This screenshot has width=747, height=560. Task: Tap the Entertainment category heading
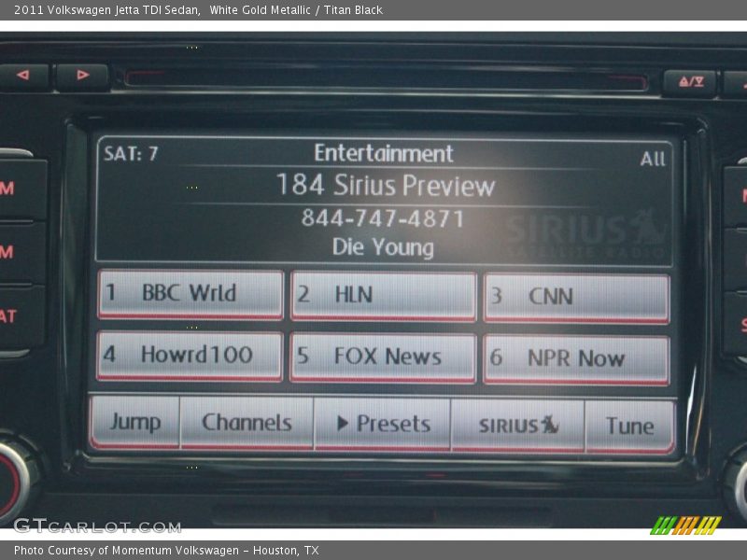click(x=384, y=153)
